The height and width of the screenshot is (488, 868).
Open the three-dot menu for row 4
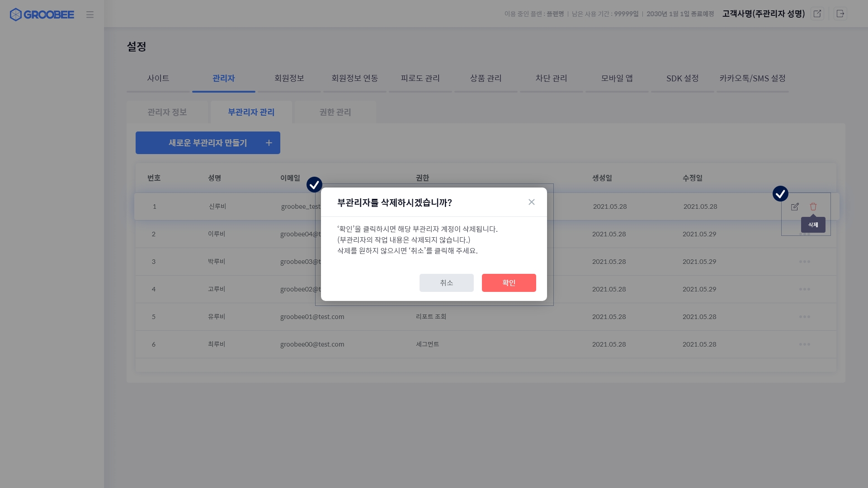click(804, 289)
